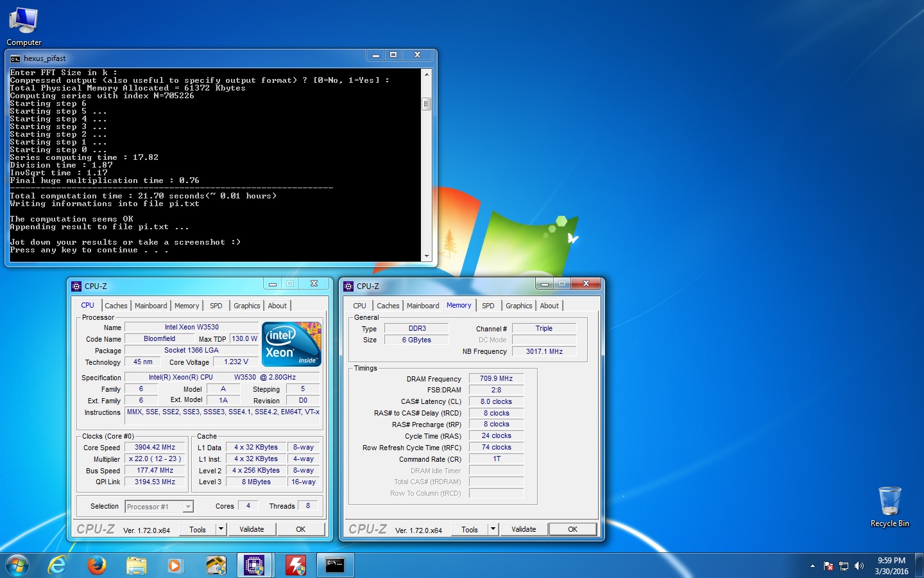Open Caches tab in right CPU-Z window
Screen dimensions: 924x578
click(x=388, y=306)
